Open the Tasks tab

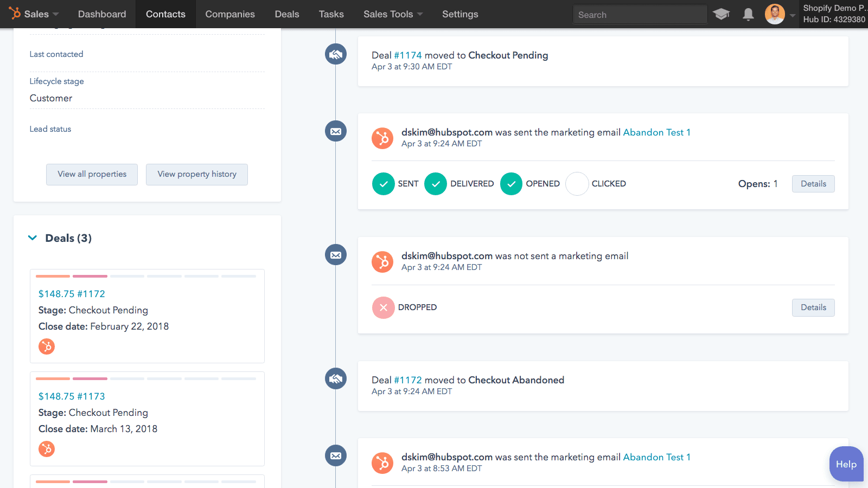(331, 14)
